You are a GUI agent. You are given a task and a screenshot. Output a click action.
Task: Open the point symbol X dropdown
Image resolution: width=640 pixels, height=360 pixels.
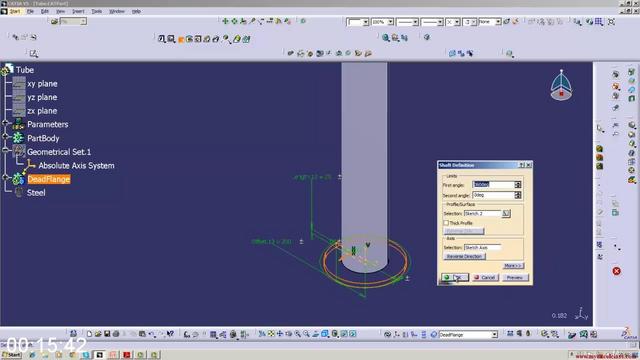457,22
